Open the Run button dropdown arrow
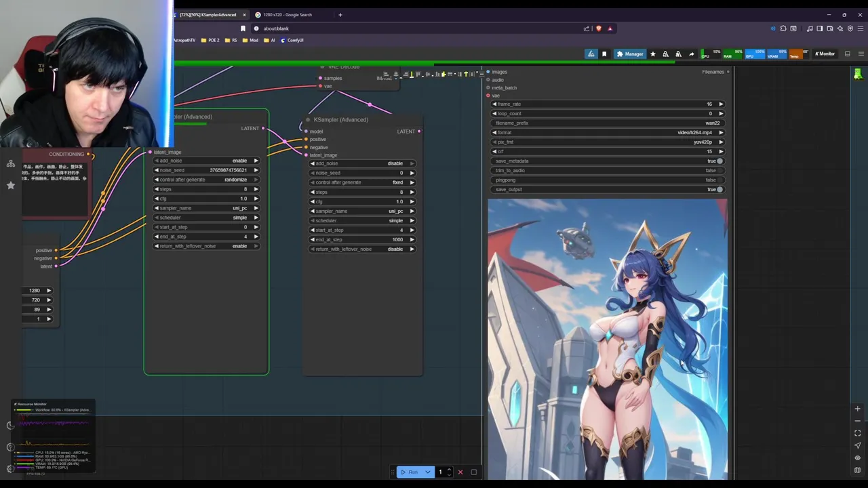Viewport: 868px width, 488px height. click(427, 472)
